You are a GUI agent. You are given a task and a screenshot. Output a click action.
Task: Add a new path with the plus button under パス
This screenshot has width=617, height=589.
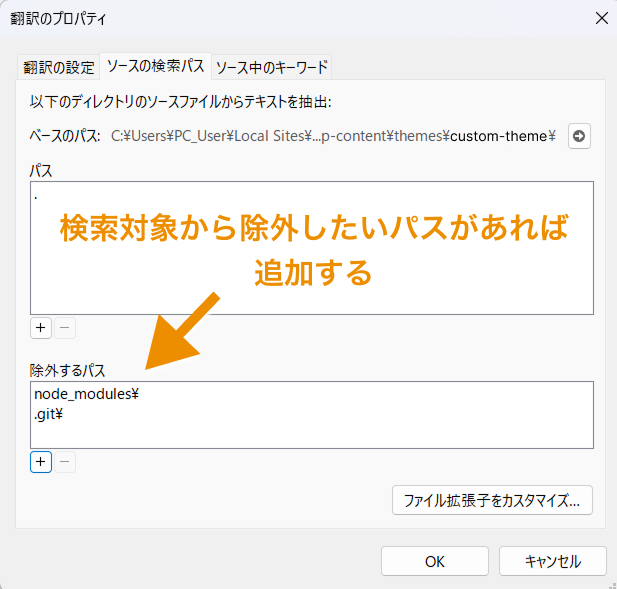point(41,328)
